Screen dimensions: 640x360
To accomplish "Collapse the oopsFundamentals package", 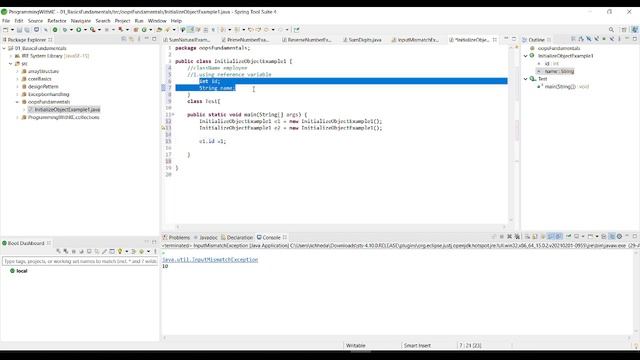I will point(18,102).
